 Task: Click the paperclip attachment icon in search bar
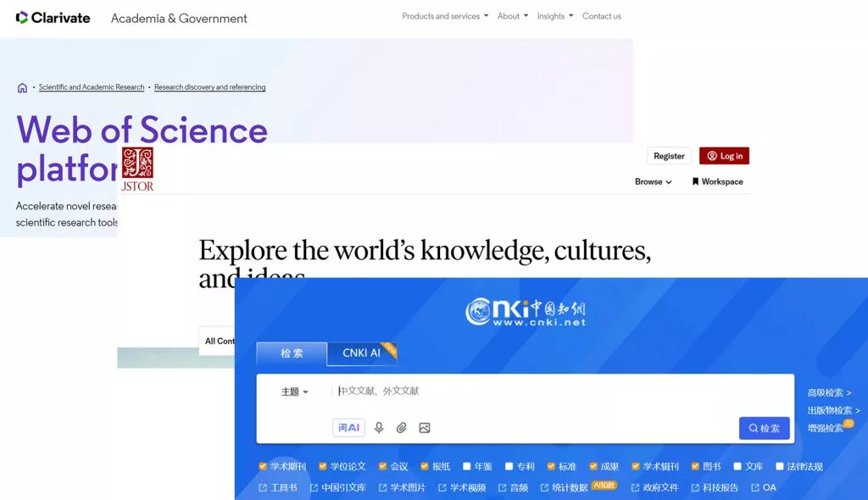(x=402, y=428)
